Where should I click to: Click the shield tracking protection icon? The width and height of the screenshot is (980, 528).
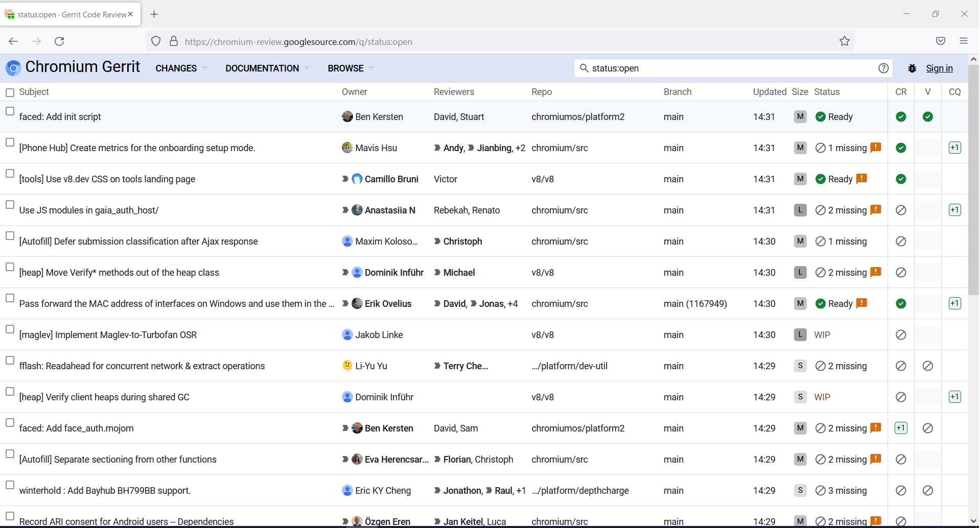point(156,41)
